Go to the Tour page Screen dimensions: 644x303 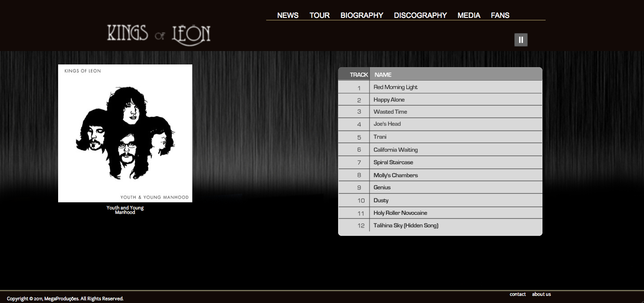point(319,15)
